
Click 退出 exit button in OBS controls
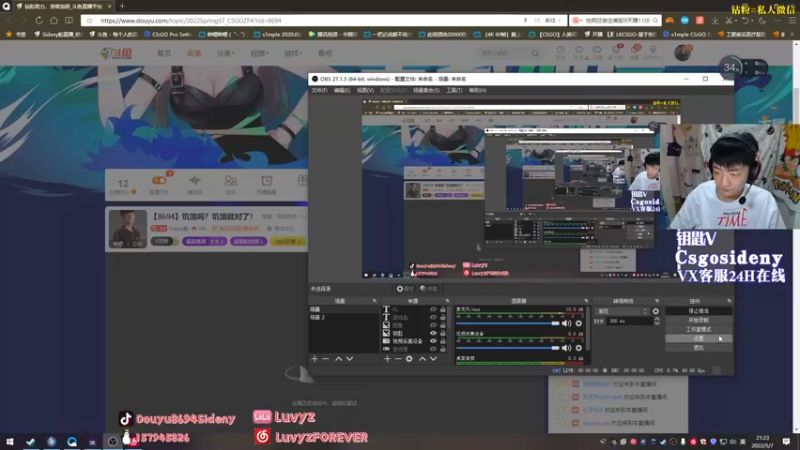click(x=698, y=347)
